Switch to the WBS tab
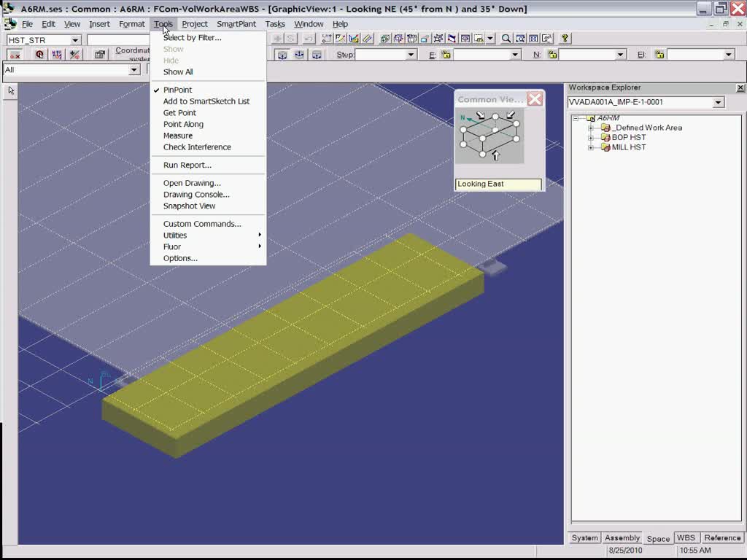The height and width of the screenshot is (560, 747). pos(686,537)
